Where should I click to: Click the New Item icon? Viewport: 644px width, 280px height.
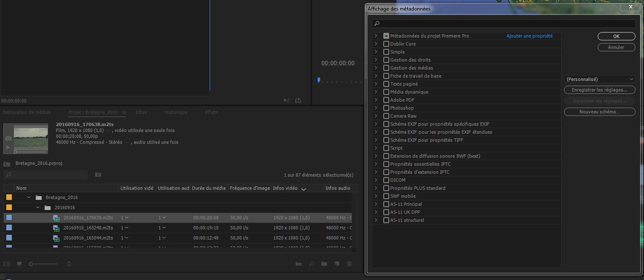click(337, 264)
